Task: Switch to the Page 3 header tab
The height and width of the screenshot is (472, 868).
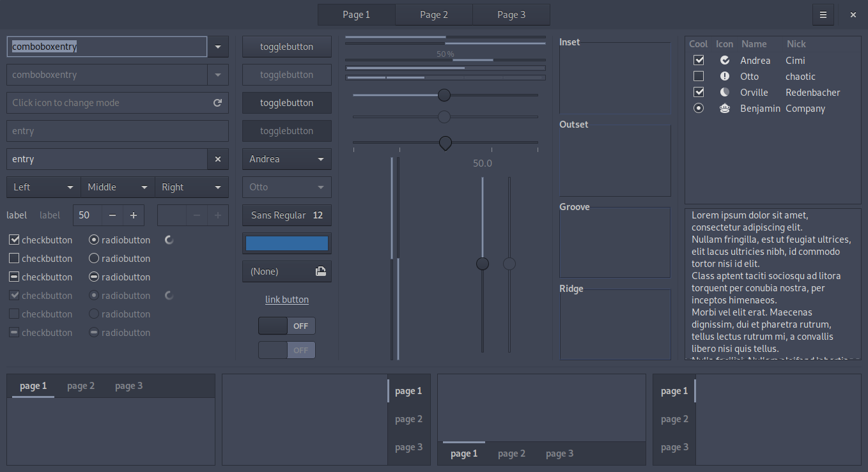Action: point(511,15)
